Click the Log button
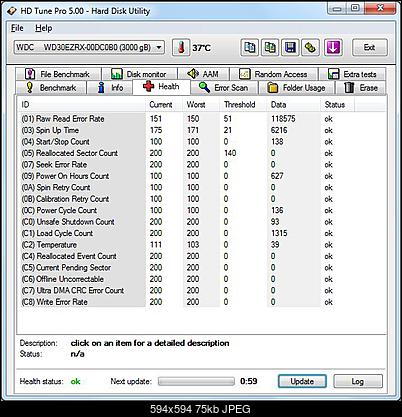Image resolution: width=402 pixels, height=417 pixels. point(358,381)
